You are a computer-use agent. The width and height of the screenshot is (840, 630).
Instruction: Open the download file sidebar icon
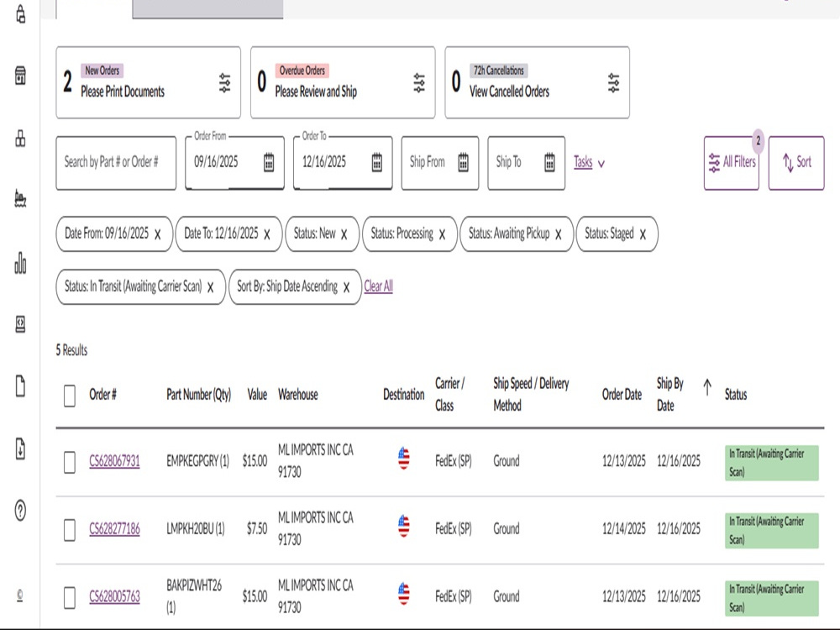pos(20,449)
